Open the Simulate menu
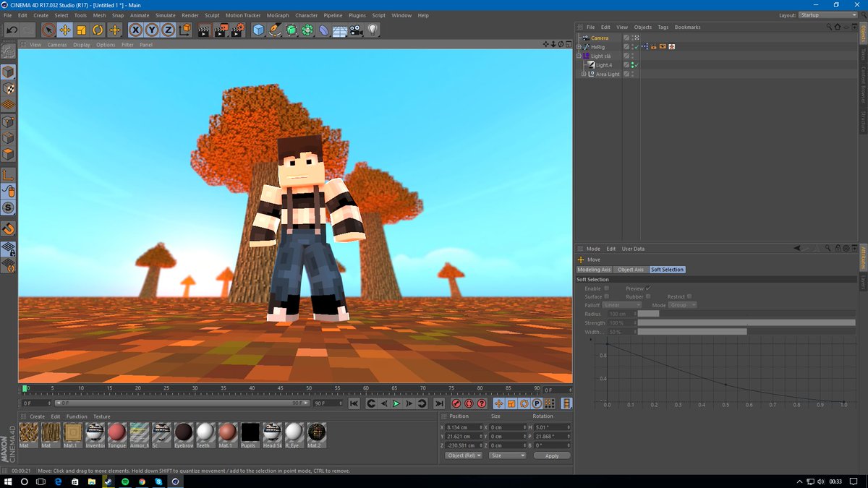This screenshot has width=868, height=488. [166, 15]
